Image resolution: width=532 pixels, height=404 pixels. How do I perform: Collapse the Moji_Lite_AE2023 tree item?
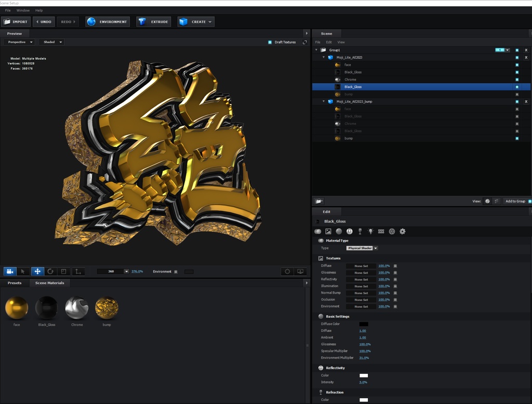(324, 57)
